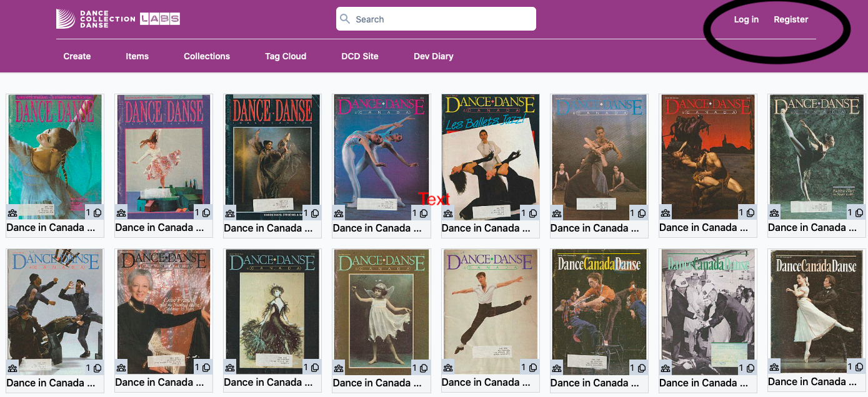Click group icon on leaping male dancer cover
Screen dimensions: 868x397
(447, 368)
